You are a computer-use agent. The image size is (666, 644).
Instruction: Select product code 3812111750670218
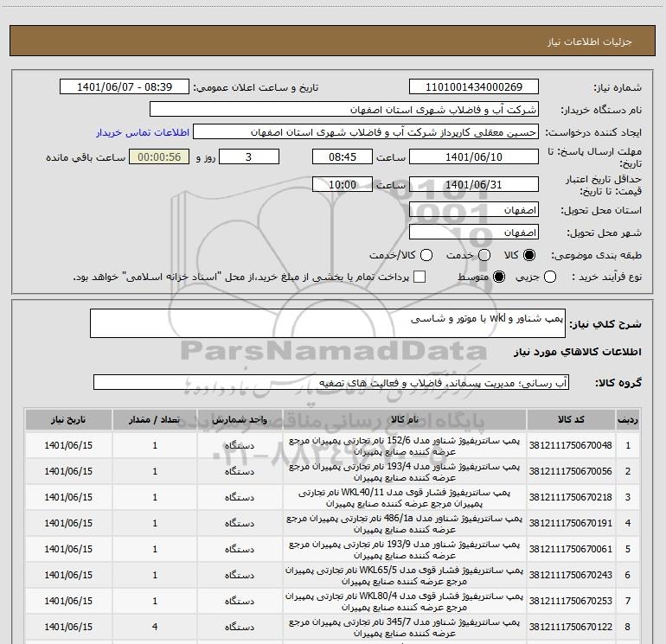(571, 497)
